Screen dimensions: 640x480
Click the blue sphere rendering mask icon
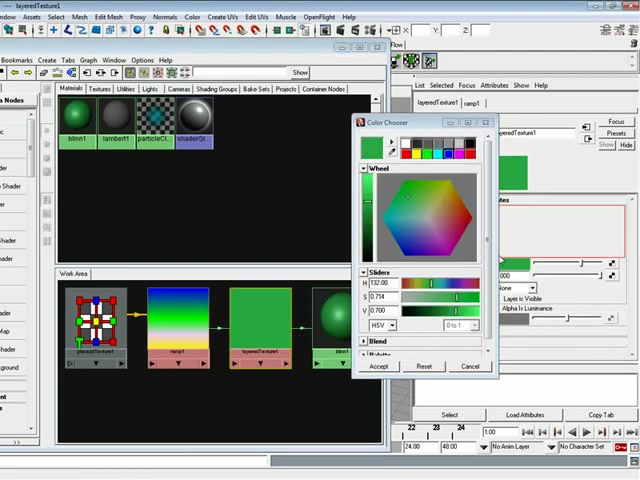tap(138, 30)
